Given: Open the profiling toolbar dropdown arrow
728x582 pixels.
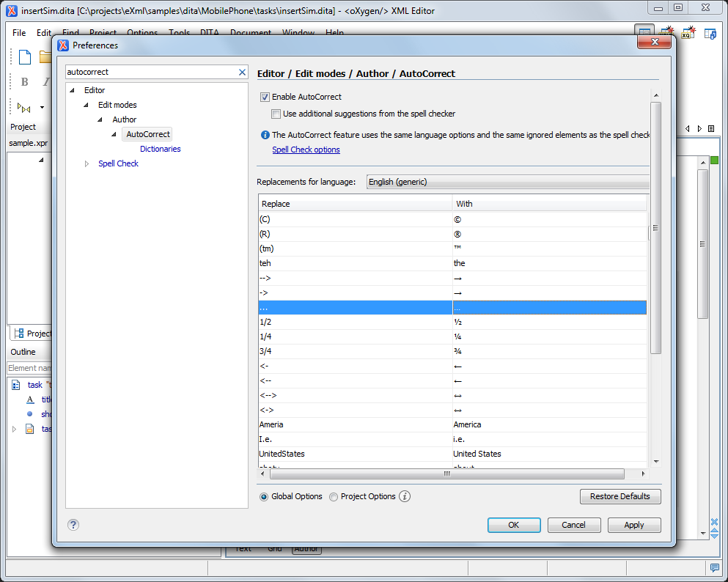Looking at the screenshot, I should (x=43, y=107).
